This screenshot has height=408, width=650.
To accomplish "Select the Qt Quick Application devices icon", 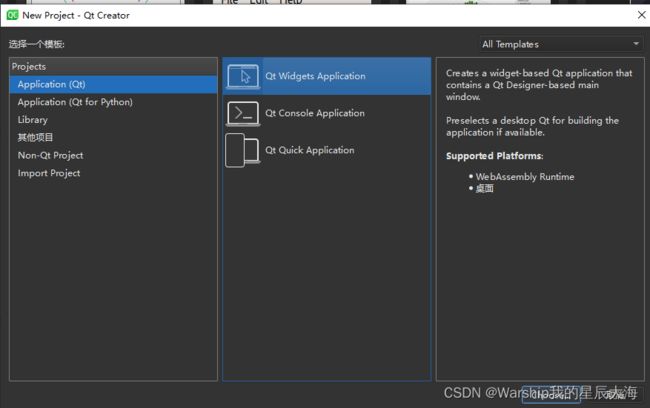I will [243, 151].
